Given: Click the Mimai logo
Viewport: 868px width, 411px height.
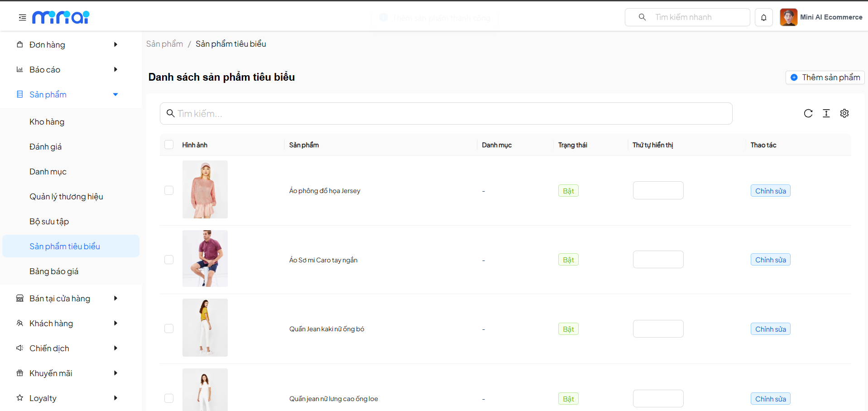Looking at the screenshot, I should pyautogui.click(x=61, y=17).
